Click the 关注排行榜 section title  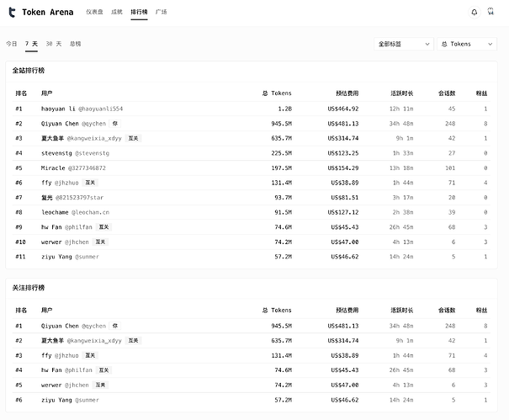(x=29, y=288)
